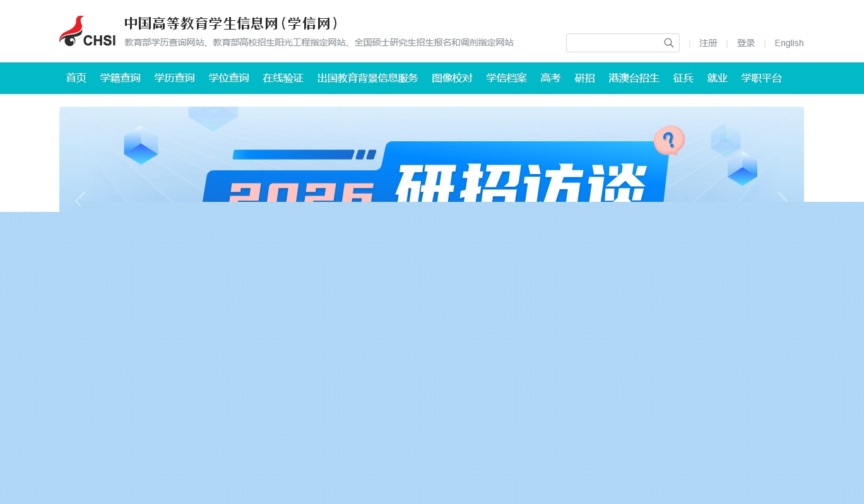Open the 登录 login link
The width and height of the screenshot is (864, 504).
click(x=746, y=43)
